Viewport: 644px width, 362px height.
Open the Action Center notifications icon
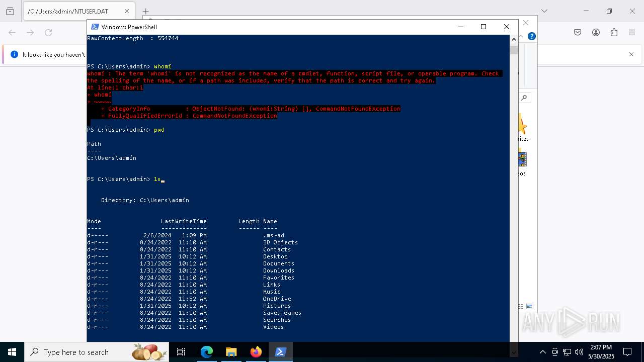click(x=627, y=352)
